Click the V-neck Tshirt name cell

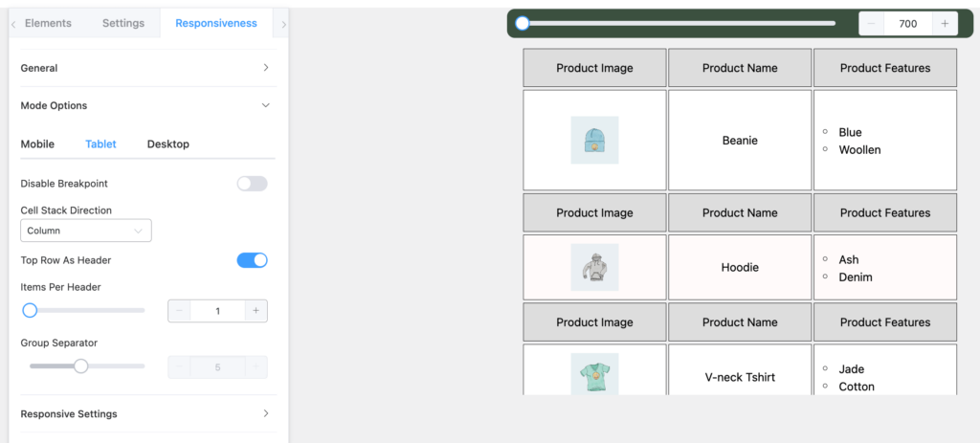[740, 370]
